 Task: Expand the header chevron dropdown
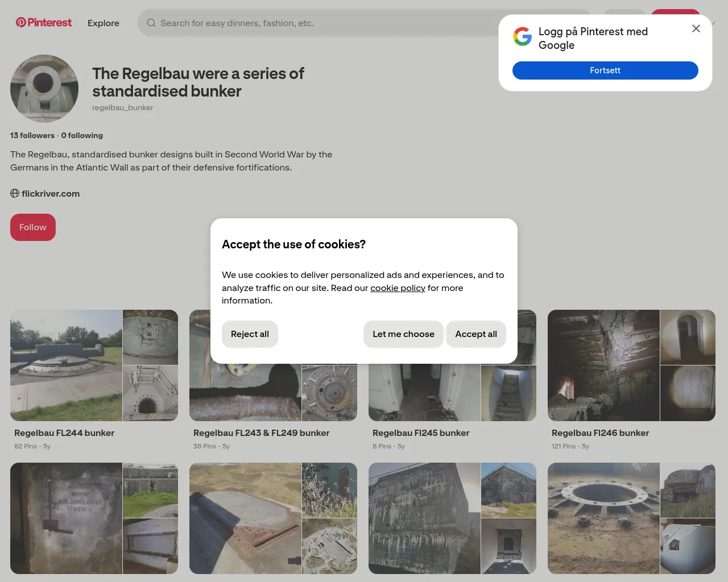[x=713, y=23]
